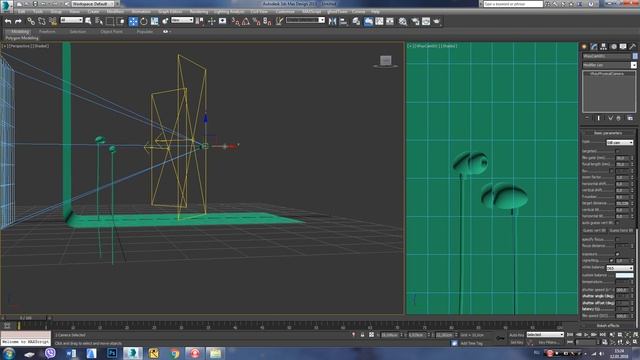Open Viber from the taskbar

[50, 353]
